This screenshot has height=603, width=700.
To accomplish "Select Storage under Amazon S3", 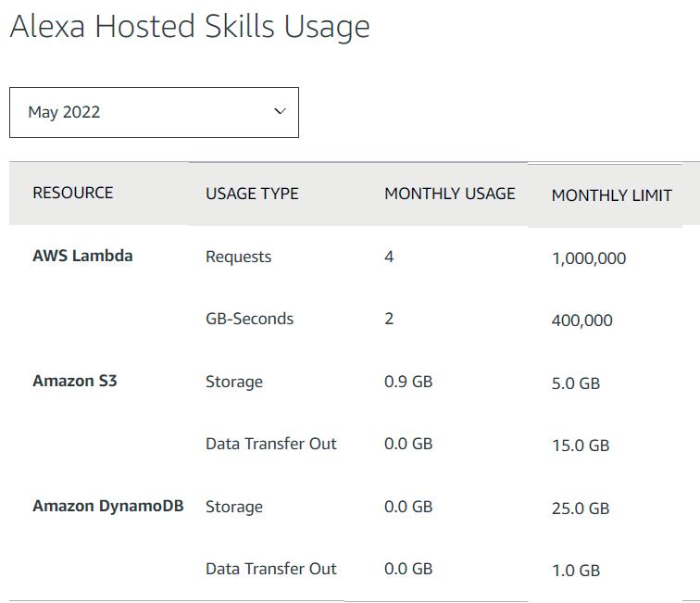I will 233,382.
